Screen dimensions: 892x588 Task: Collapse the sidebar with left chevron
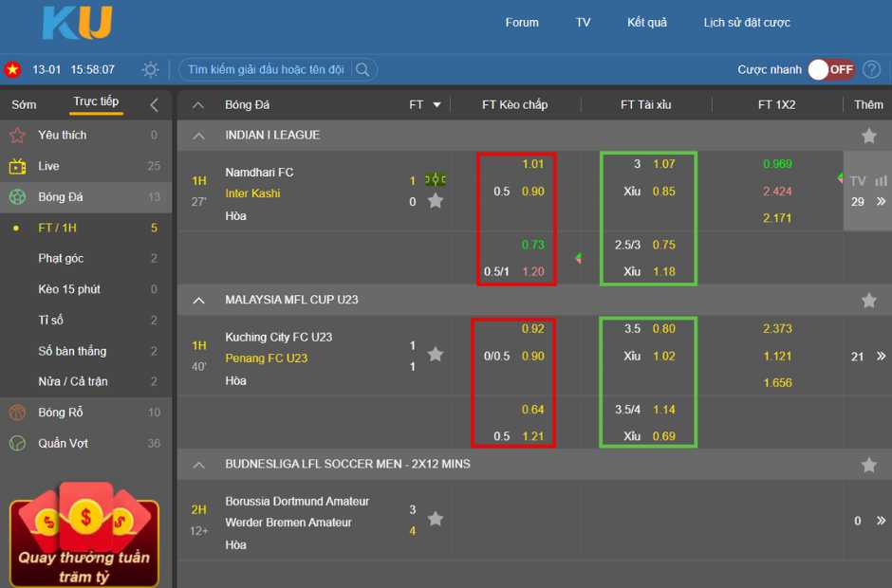pyautogui.click(x=154, y=104)
